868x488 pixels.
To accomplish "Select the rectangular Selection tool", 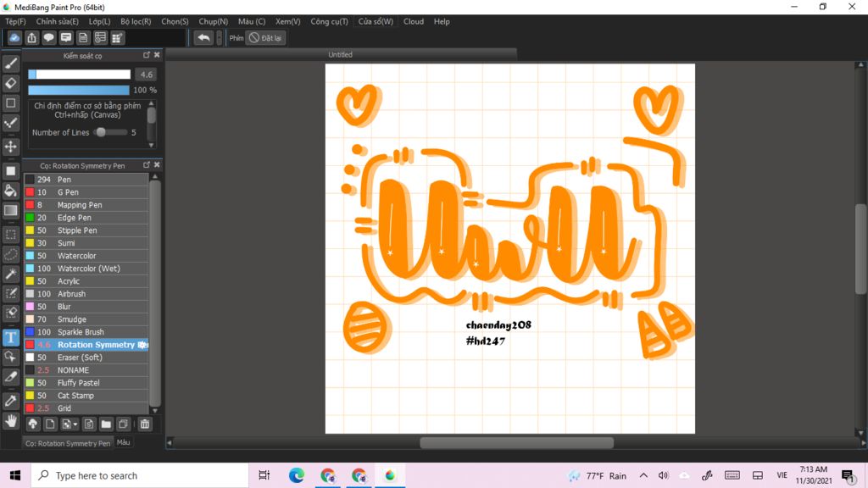I will pos(10,235).
